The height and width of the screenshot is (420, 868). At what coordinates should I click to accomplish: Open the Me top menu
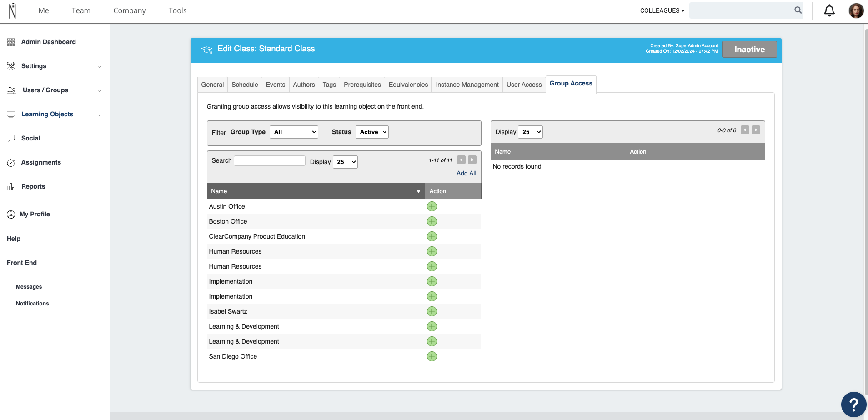44,10
